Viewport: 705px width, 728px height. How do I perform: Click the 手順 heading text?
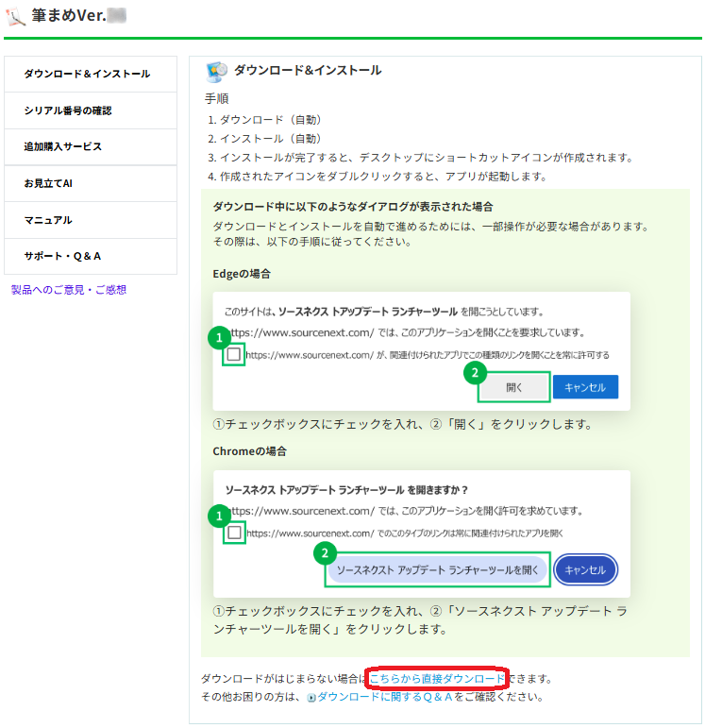(x=217, y=99)
